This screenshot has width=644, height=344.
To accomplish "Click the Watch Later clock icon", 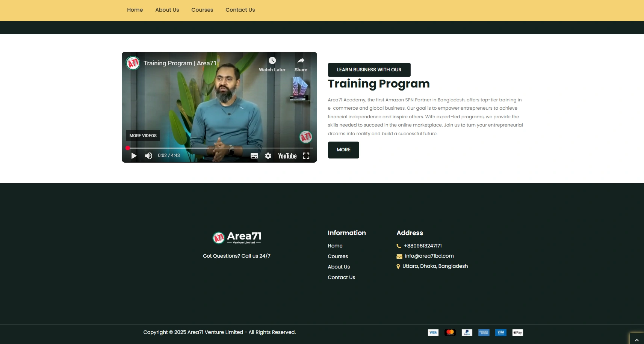I will (272, 61).
